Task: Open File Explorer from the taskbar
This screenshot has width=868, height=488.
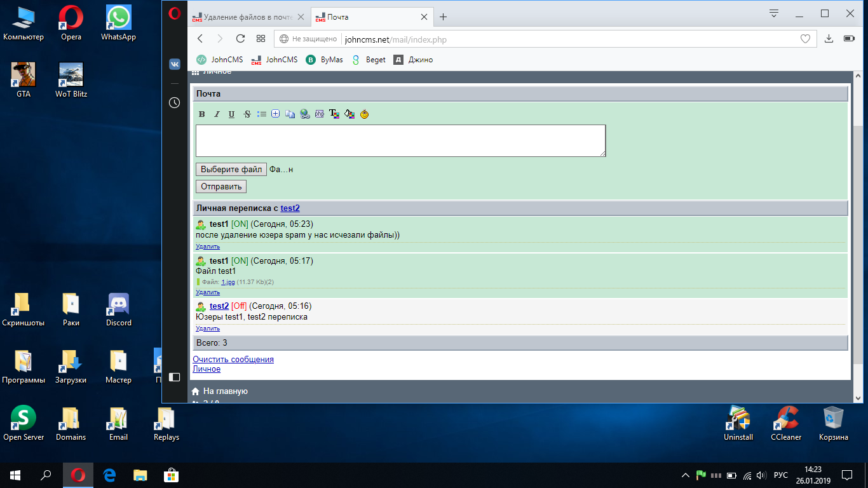Action: 140,475
